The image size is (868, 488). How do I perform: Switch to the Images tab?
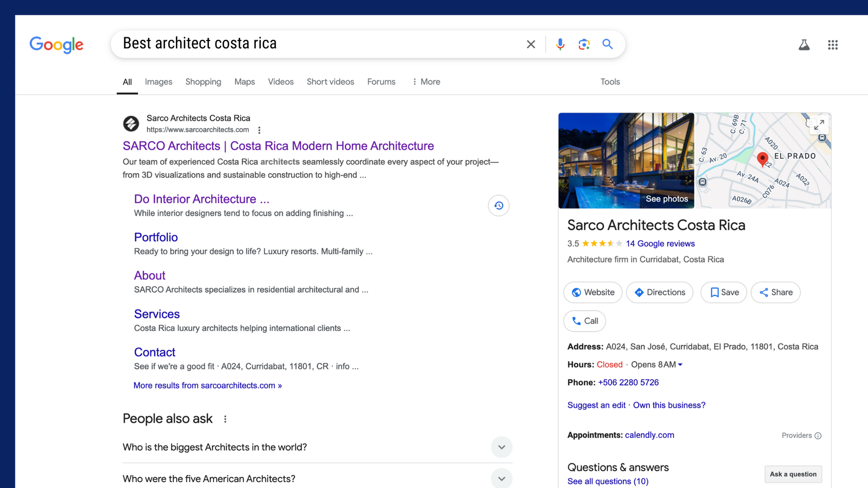pyautogui.click(x=158, y=82)
